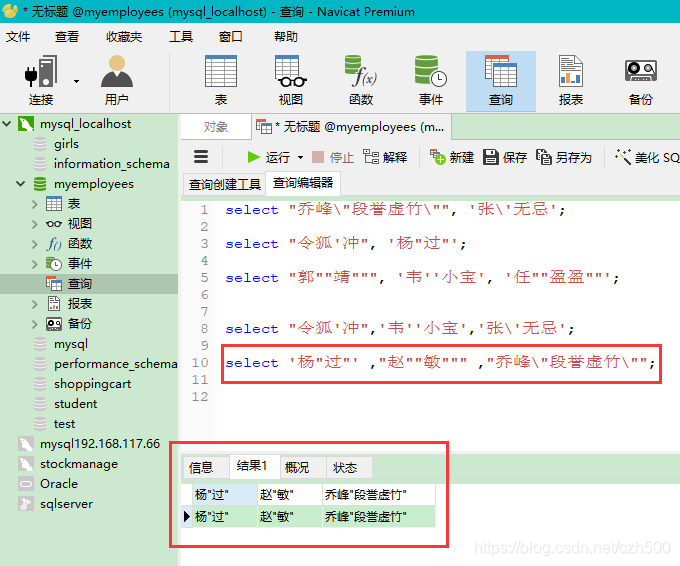Select the 事件 event toolbar icon

point(431,81)
